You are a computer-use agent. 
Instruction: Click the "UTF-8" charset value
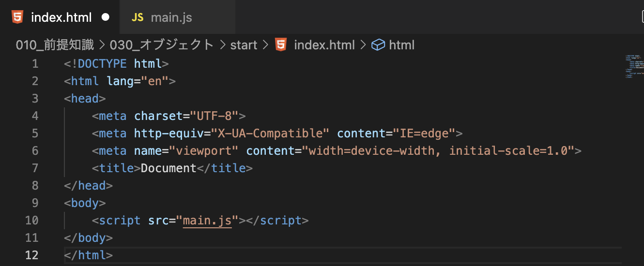215,116
